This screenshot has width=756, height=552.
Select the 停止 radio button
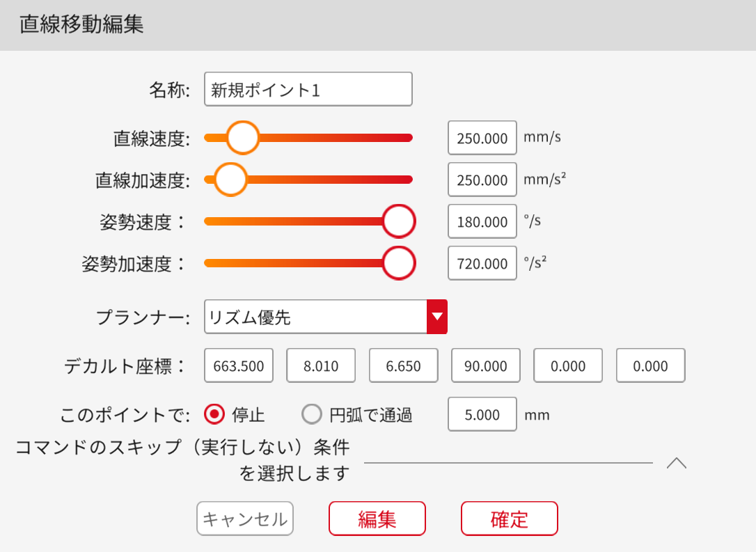(215, 415)
